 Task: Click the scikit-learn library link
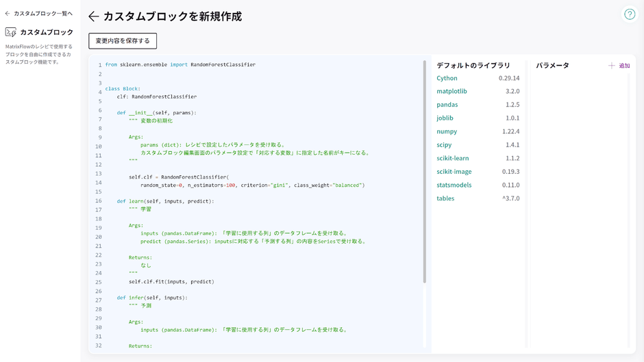[453, 158]
